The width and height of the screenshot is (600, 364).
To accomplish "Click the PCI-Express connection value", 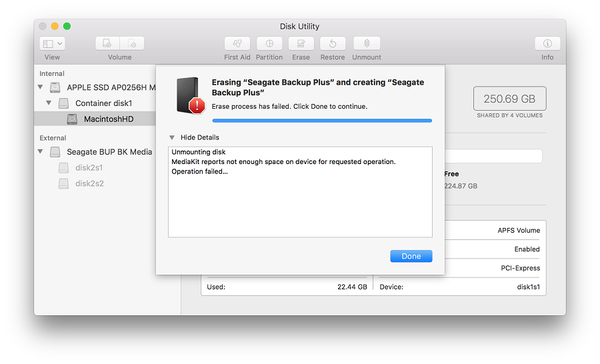I will coord(521,268).
